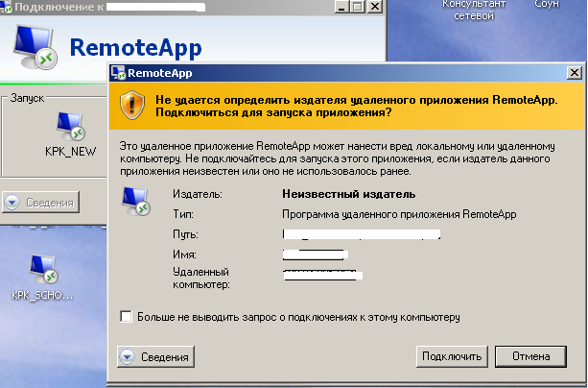Select the KPK_NEW icon in the Запуск group
Screen dimensions: 588x388
tap(70, 135)
